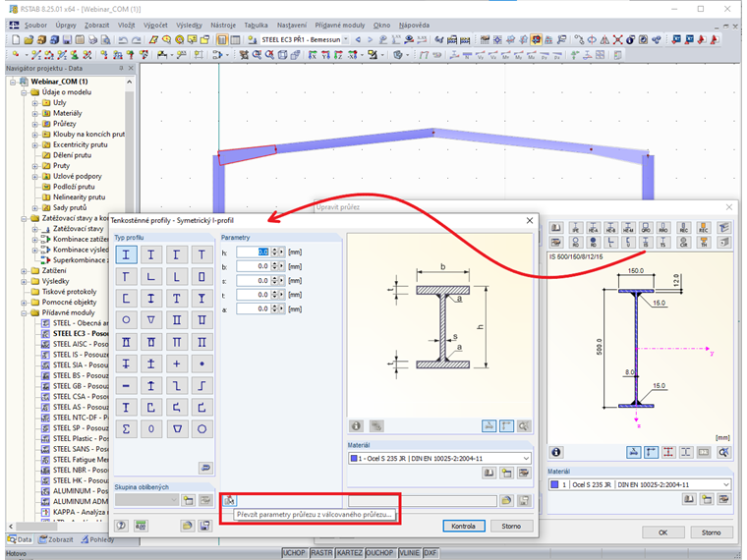Click the import parameters from rolled section icon
747x560 pixels.
[x=230, y=500]
